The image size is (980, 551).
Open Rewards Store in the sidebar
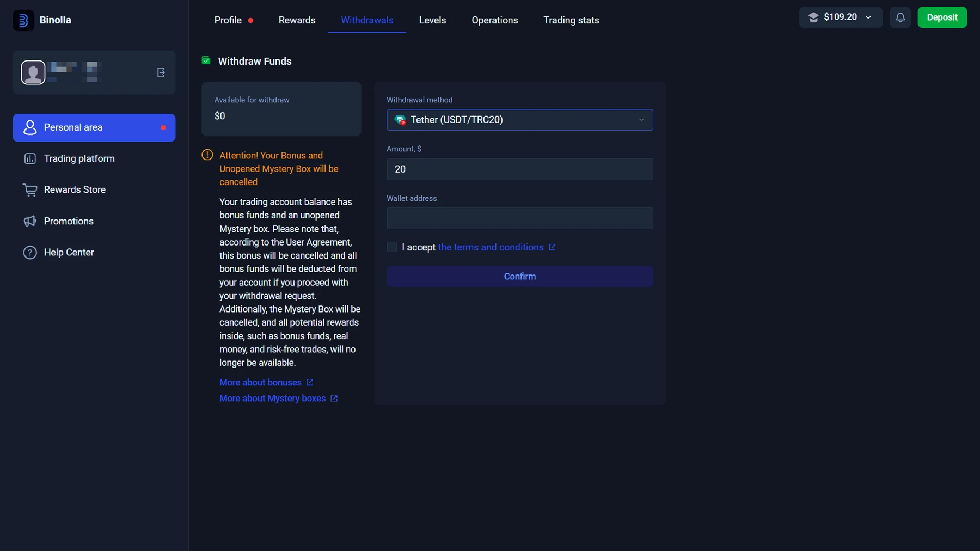(94, 190)
